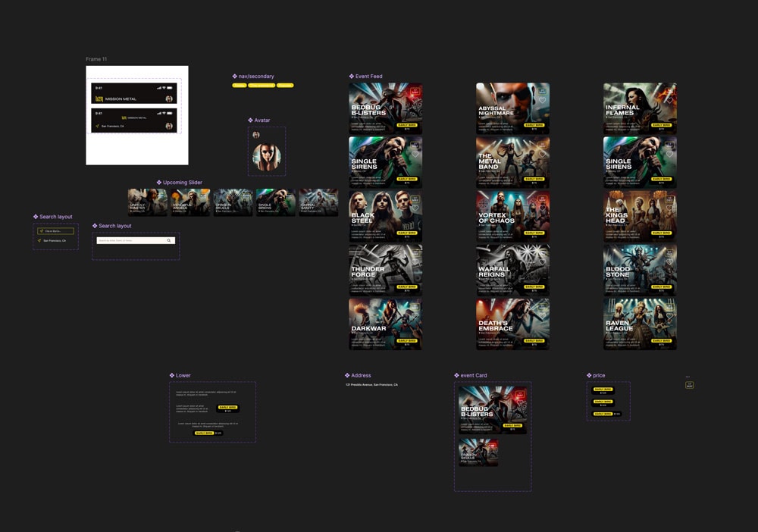The height and width of the screenshot is (532, 758).
Task: Select the large Bedbug B-Listers card in event Card component
Action: point(493,410)
